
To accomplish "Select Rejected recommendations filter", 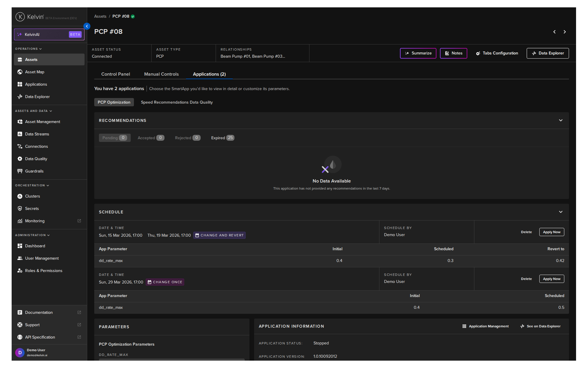I will 187,138.
